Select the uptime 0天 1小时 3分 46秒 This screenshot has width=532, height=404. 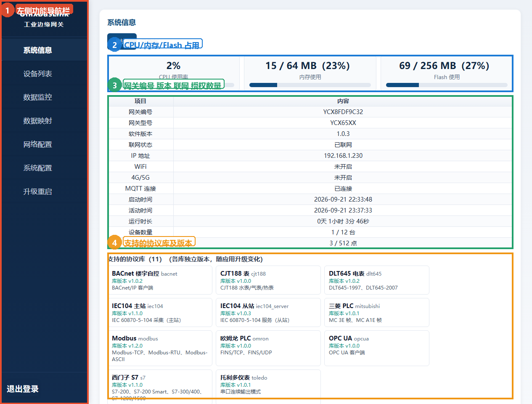[343, 221]
